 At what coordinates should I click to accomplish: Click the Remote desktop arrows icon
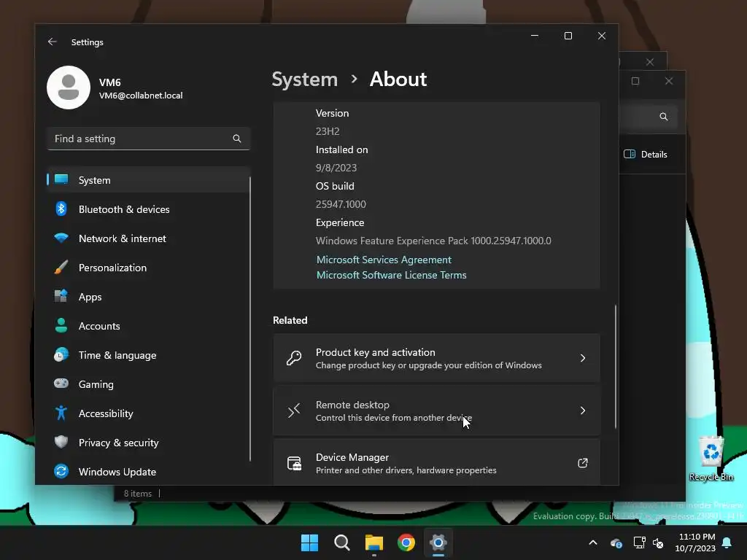pyautogui.click(x=294, y=411)
